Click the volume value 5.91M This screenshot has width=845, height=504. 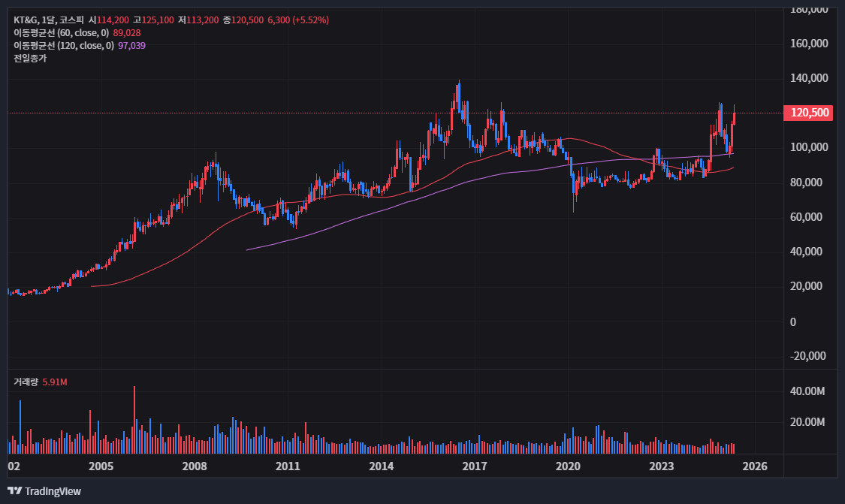coord(55,382)
